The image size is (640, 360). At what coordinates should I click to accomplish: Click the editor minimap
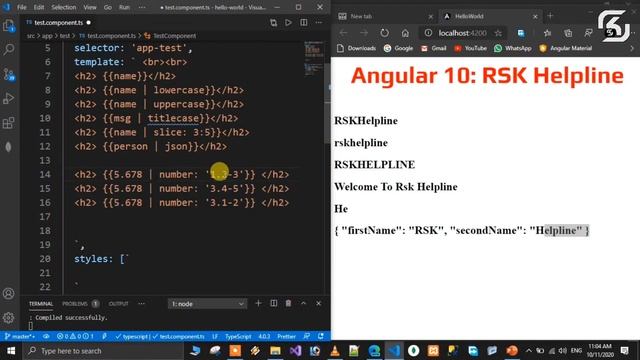314,58
